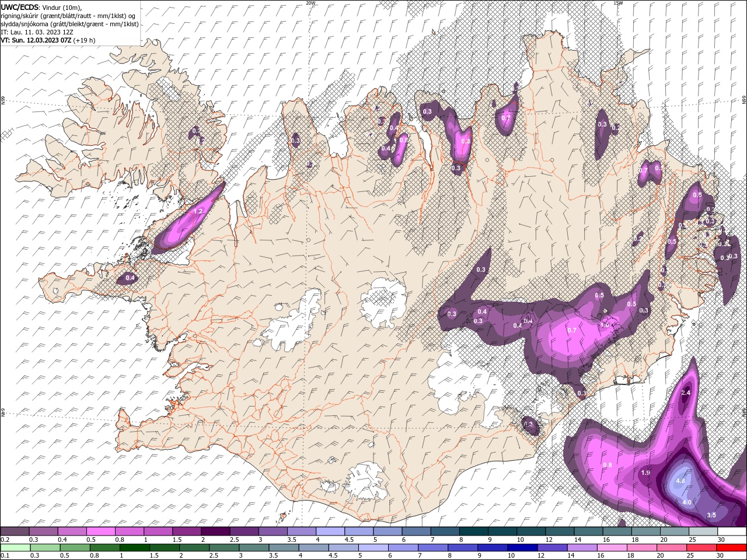The height and width of the screenshot is (560, 747).
Task: Click the 4.8 precipitation value offshore
Action: coord(680,481)
